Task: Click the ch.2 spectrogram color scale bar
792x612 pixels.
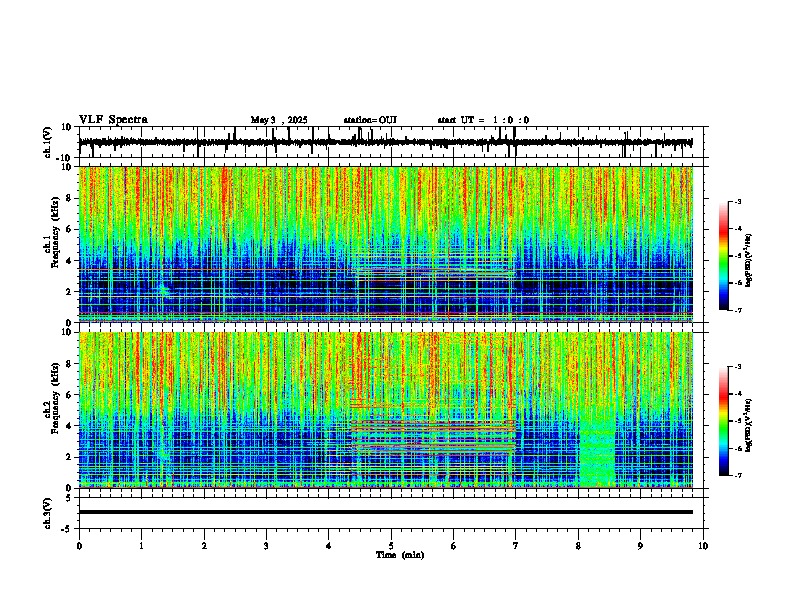Action: pyautogui.click(x=723, y=421)
